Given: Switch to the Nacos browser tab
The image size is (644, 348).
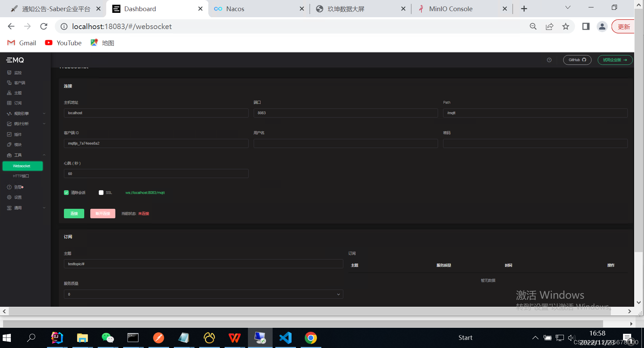Looking at the screenshot, I should click(235, 9).
